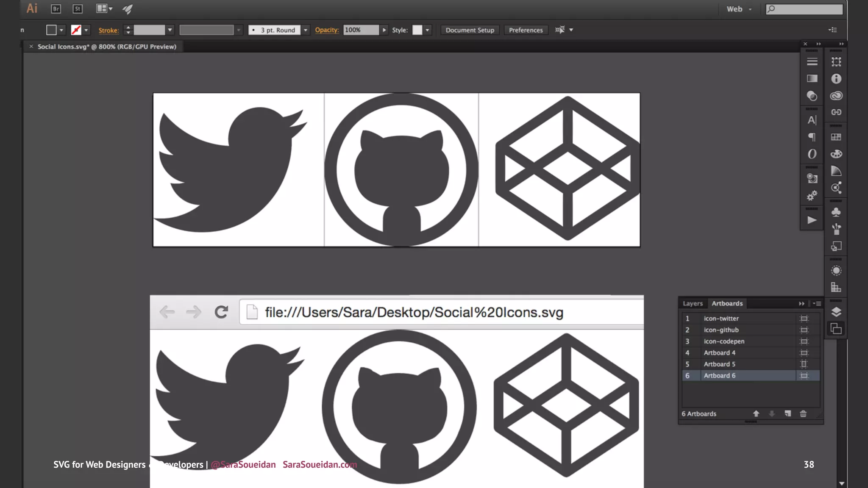
Task: Open the 3 pt. Round brush dropdown
Action: tap(306, 30)
